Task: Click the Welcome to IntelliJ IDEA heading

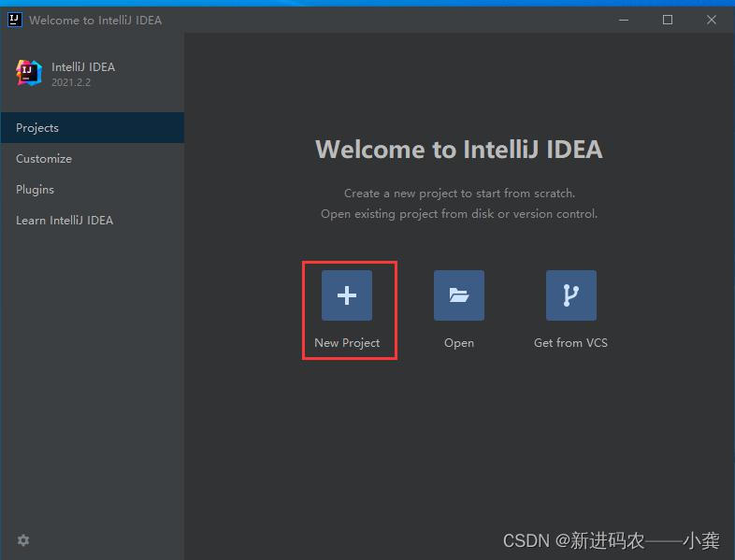Action: click(459, 150)
